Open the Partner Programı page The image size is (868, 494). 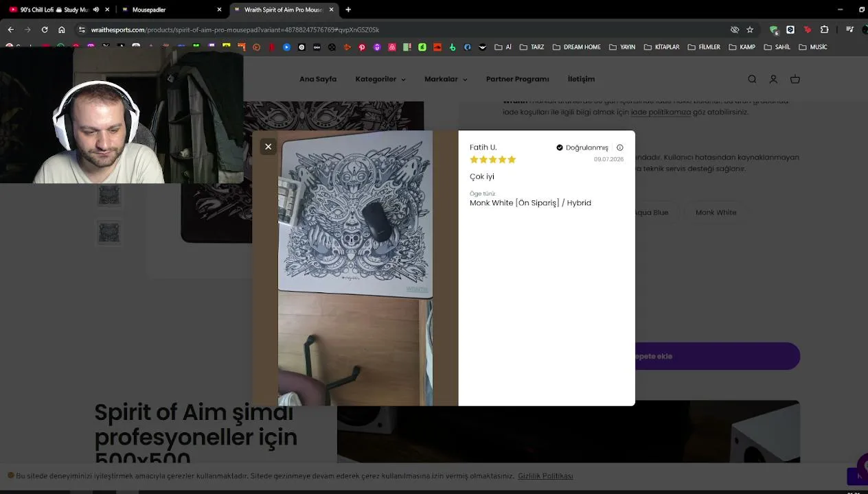coord(518,79)
